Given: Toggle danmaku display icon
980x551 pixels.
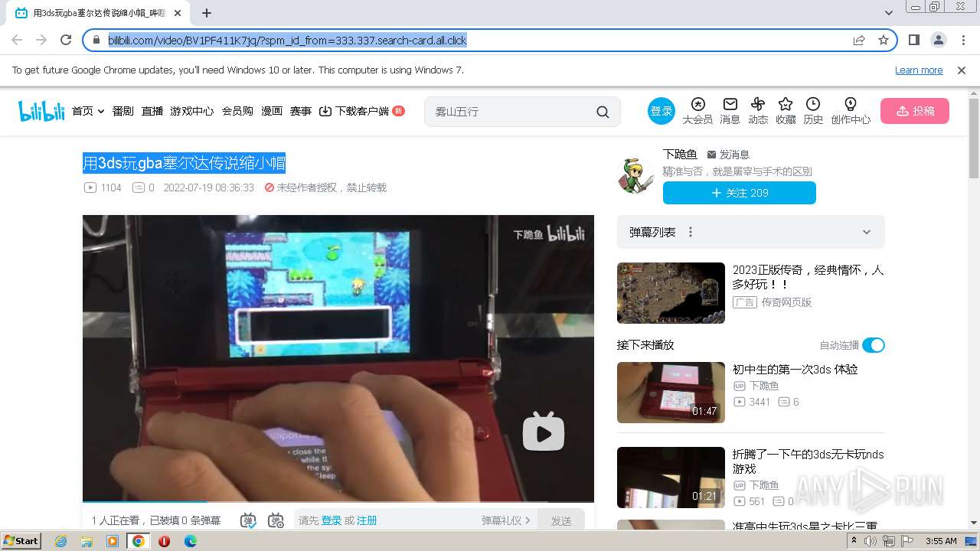Looking at the screenshot, I should click(248, 520).
